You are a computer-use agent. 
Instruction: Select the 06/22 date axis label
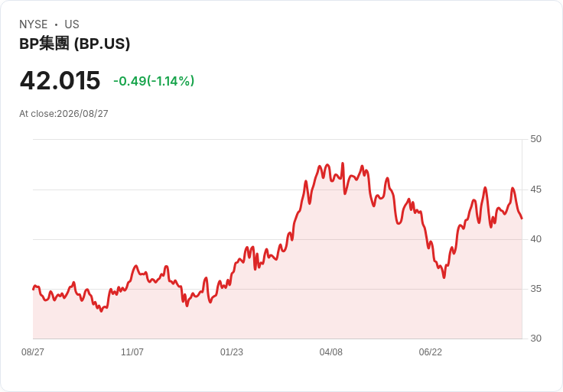[x=430, y=352]
